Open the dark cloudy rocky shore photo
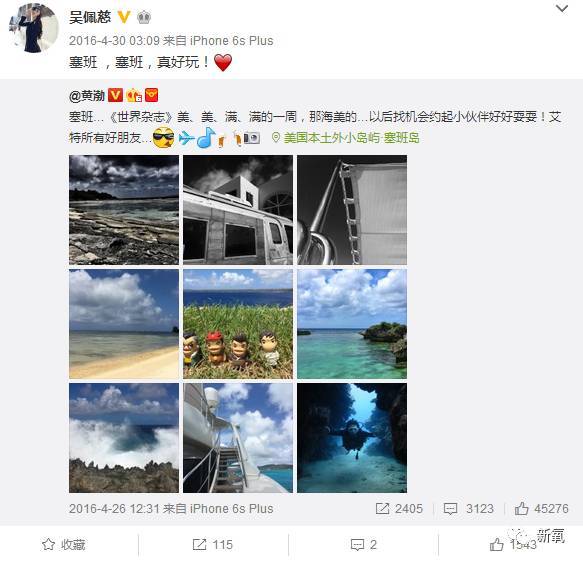This screenshot has width=583, height=561. (x=124, y=210)
